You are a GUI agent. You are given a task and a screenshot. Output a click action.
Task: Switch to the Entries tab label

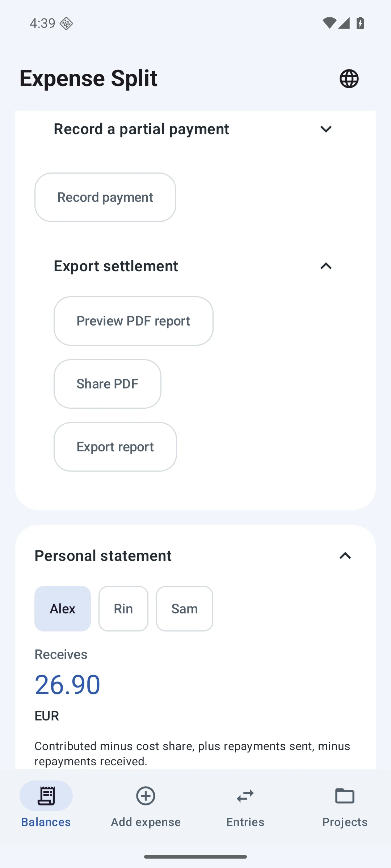click(x=245, y=822)
